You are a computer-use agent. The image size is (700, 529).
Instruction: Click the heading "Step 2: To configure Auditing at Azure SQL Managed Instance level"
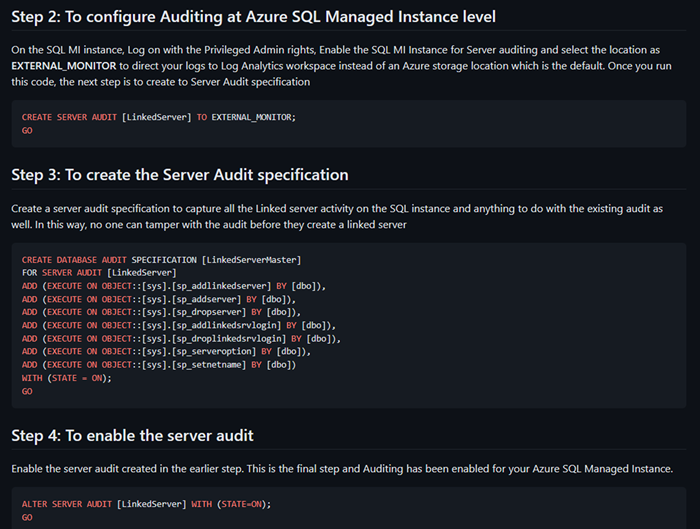tap(253, 17)
